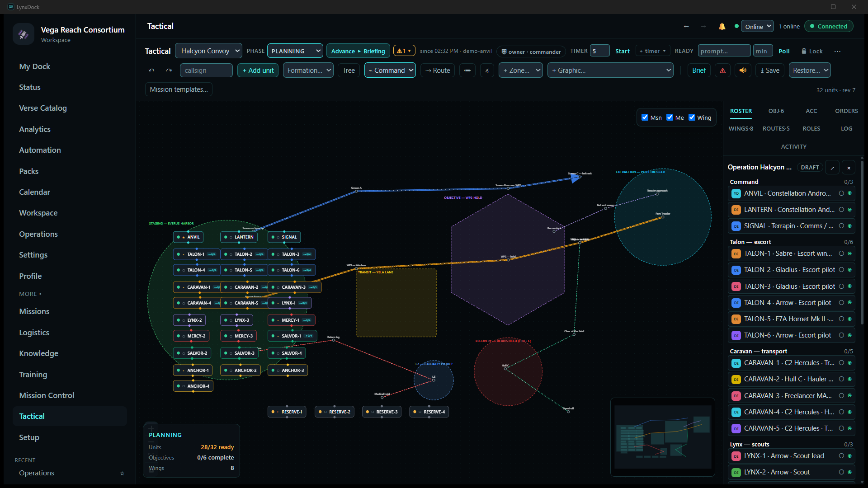
Task: Open the Restore dropdown
Action: 810,70
